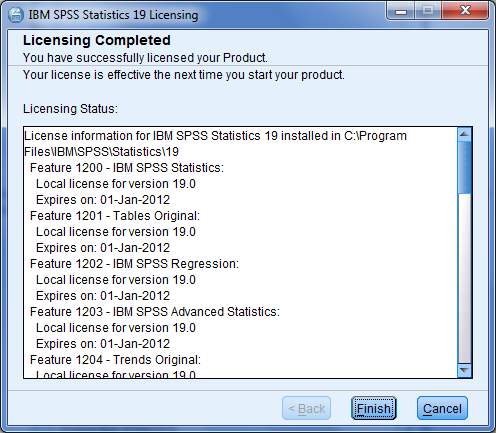496x433 pixels.
Task: Click 'Local license for version 19.0' under Feature 1201
Action: [116, 232]
